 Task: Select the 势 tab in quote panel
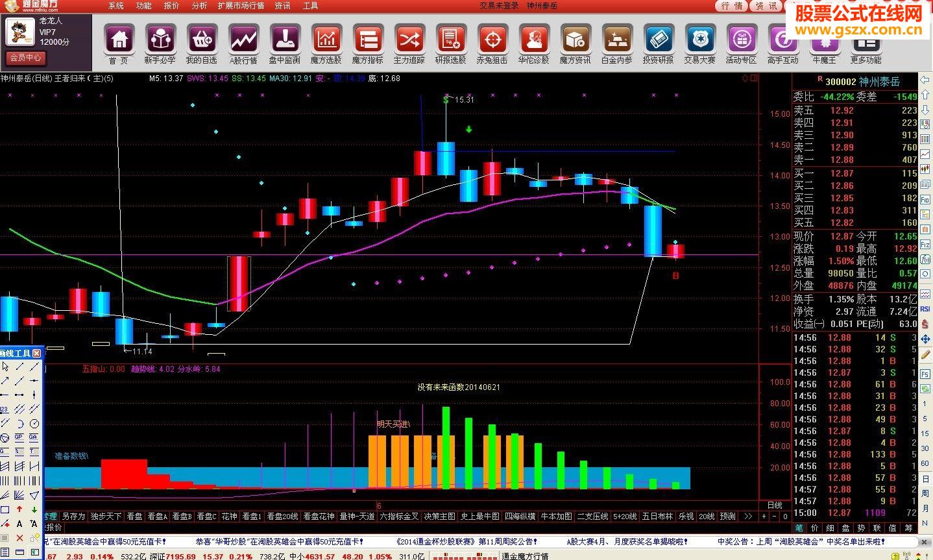click(x=861, y=528)
